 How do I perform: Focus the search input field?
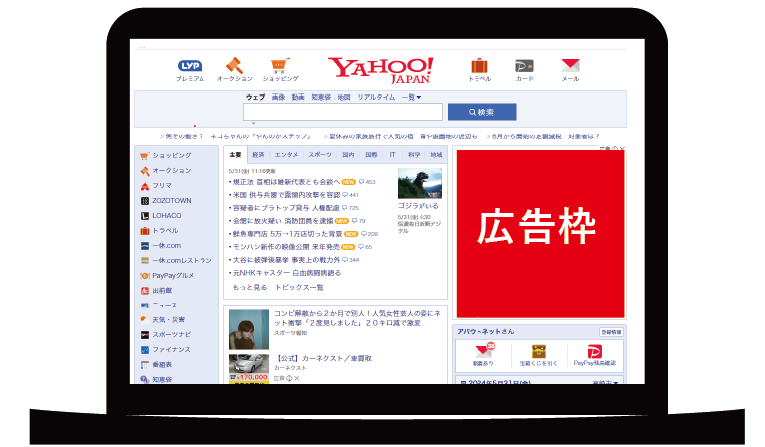click(342, 112)
